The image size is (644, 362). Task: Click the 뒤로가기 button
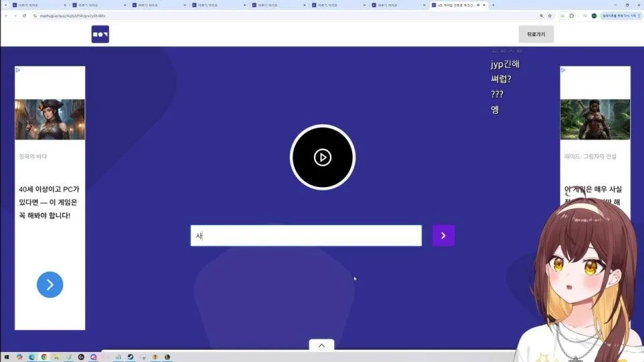click(x=536, y=34)
